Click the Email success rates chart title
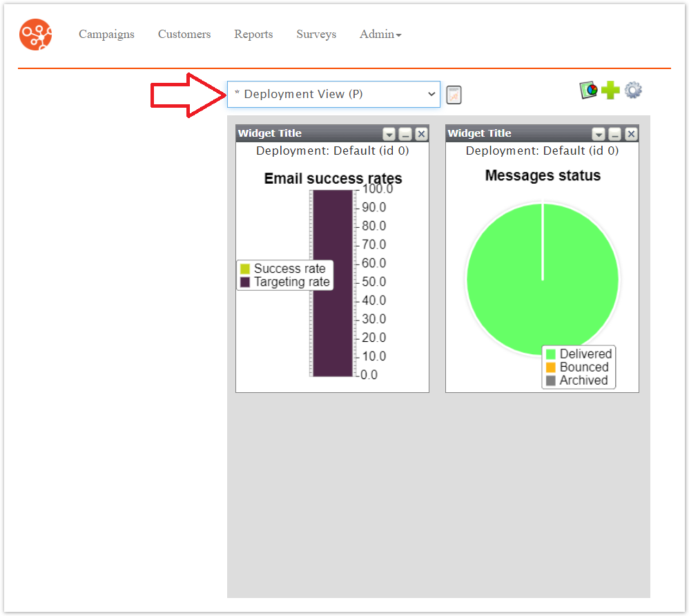 (333, 178)
